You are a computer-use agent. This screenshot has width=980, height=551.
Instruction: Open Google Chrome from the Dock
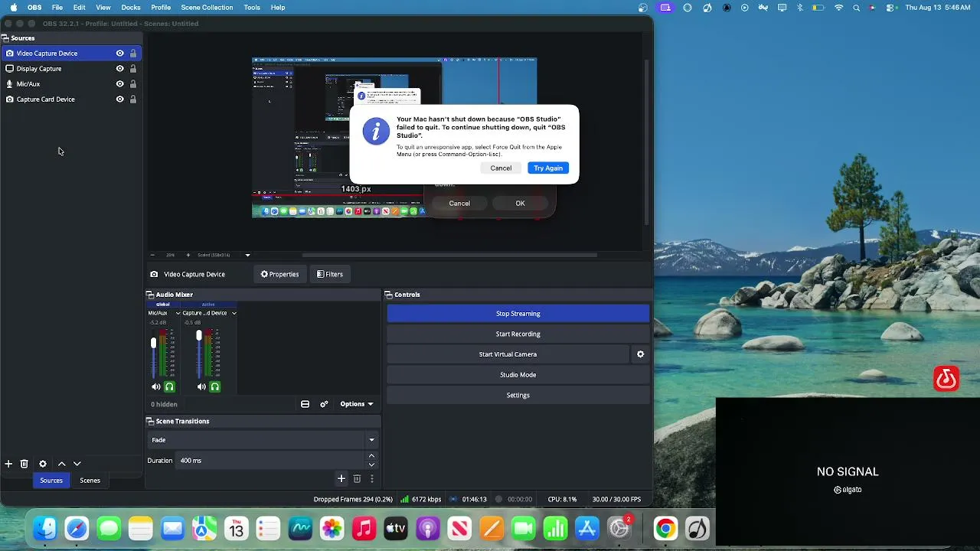click(x=665, y=528)
